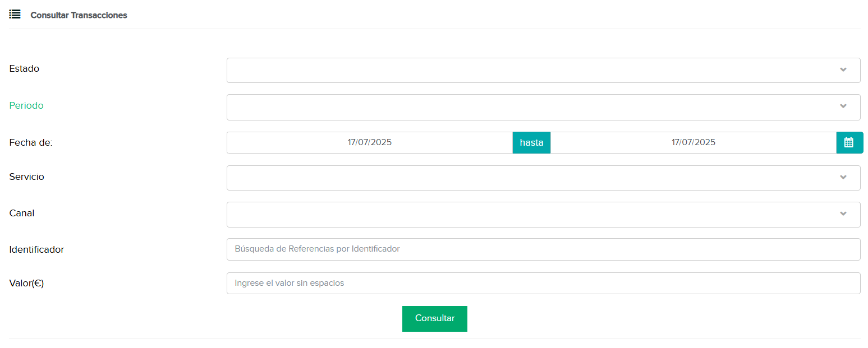Open the calendar picker icon
This screenshot has width=868, height=348.
pos(849,142)
